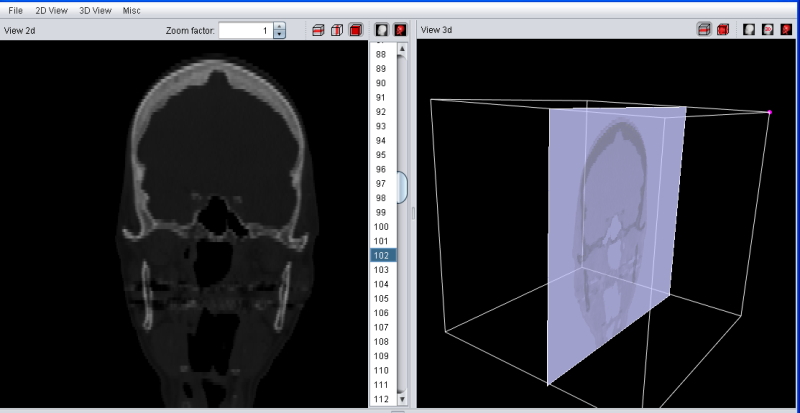Open the Misc menu
Image resolution: width=800 pixels, height=413 pixels.
tap(131, 10)
